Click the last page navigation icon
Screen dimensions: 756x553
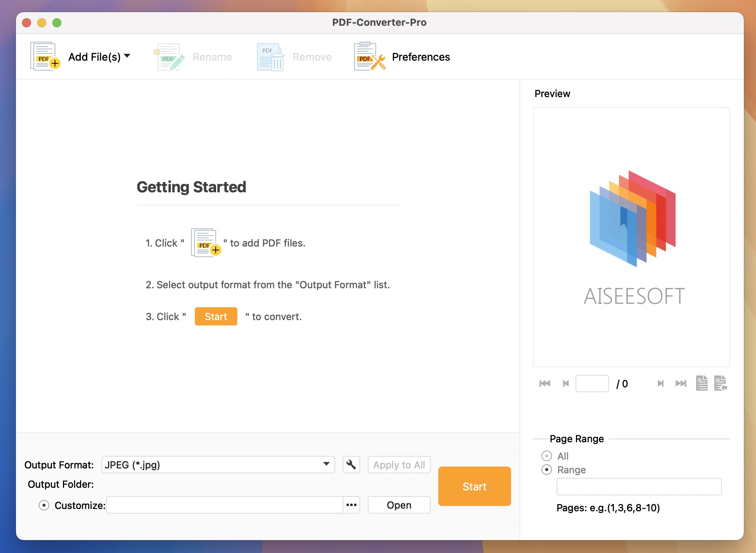(x=681, y=383)
